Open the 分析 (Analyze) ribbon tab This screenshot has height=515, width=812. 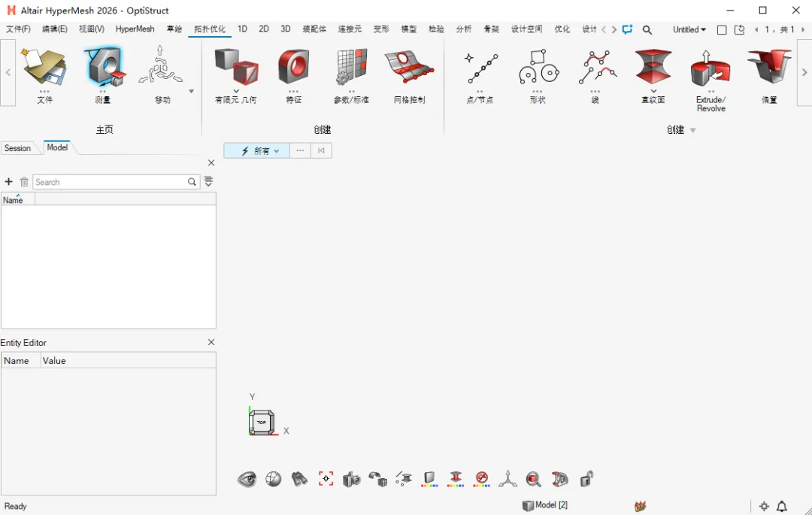tap(463, 29)
